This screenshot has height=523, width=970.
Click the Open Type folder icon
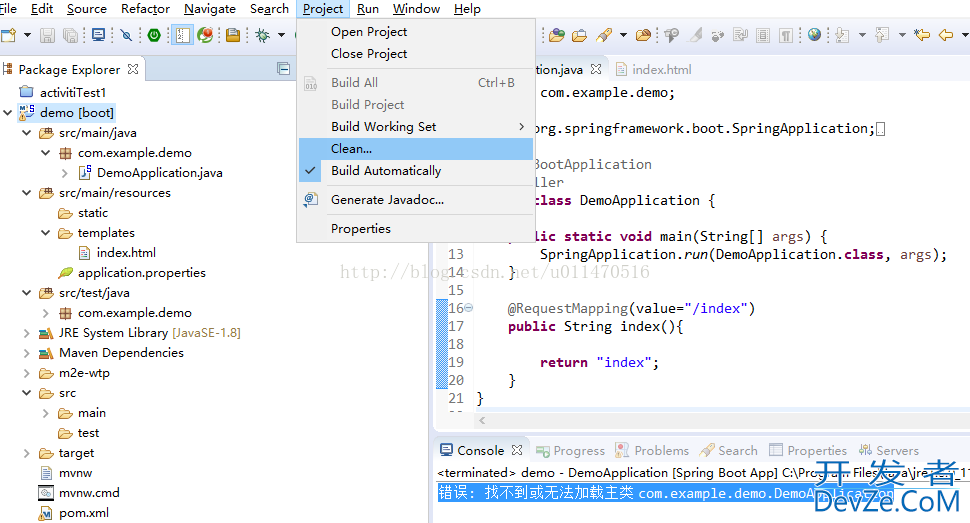557,35
